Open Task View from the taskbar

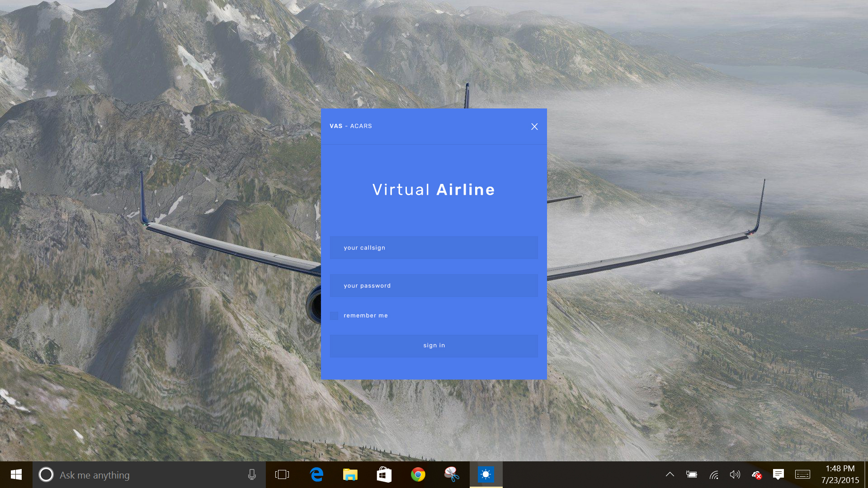[282, 474]
